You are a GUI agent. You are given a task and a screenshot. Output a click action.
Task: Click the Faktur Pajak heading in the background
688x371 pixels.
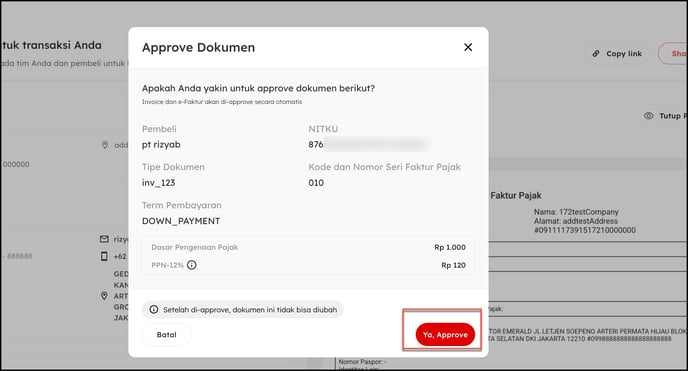(516, 196)
